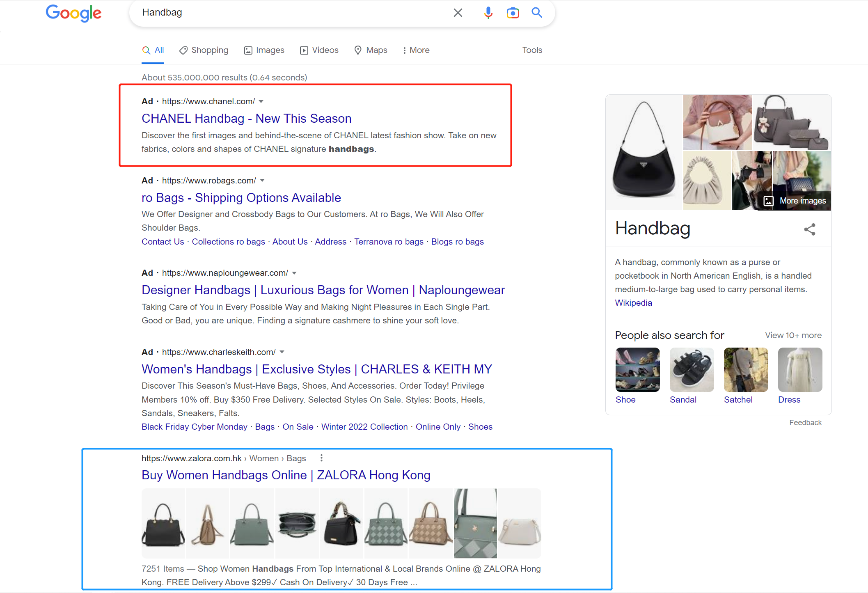The height and width of the screenshot is (593, 868).
Task: Click the voice search microphone icon
Action: pos(488,13)
